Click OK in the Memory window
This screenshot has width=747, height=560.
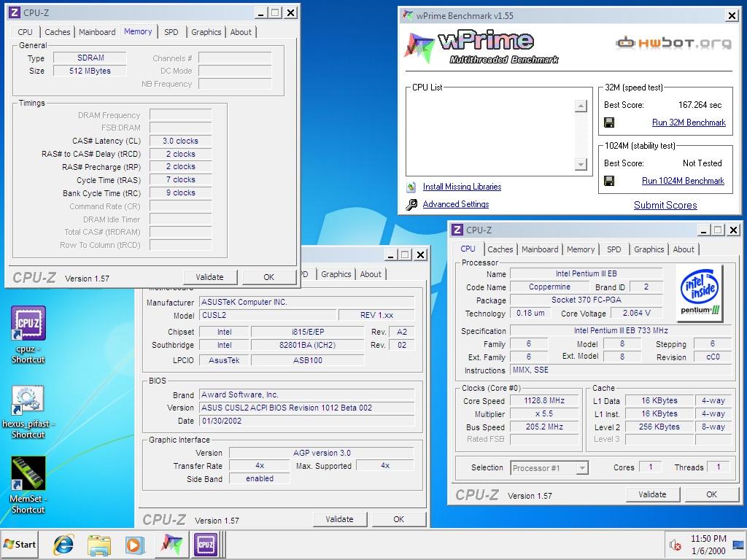[x=268, y=277]
